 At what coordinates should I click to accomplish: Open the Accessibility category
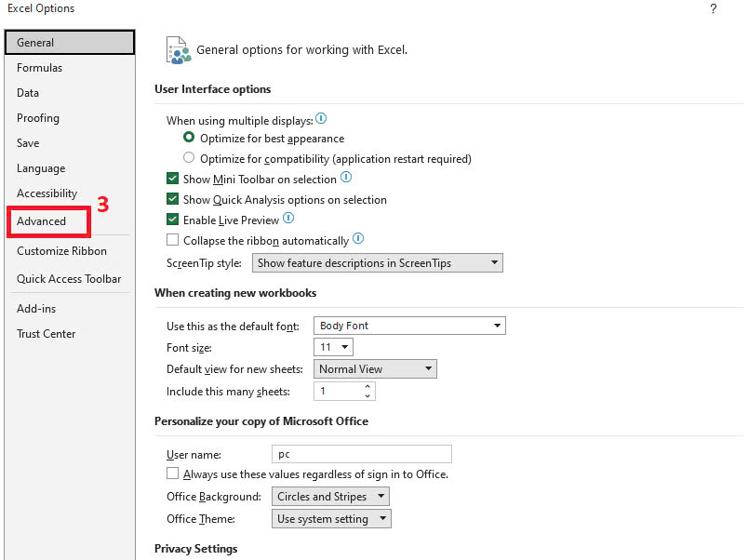click(70, 193)
